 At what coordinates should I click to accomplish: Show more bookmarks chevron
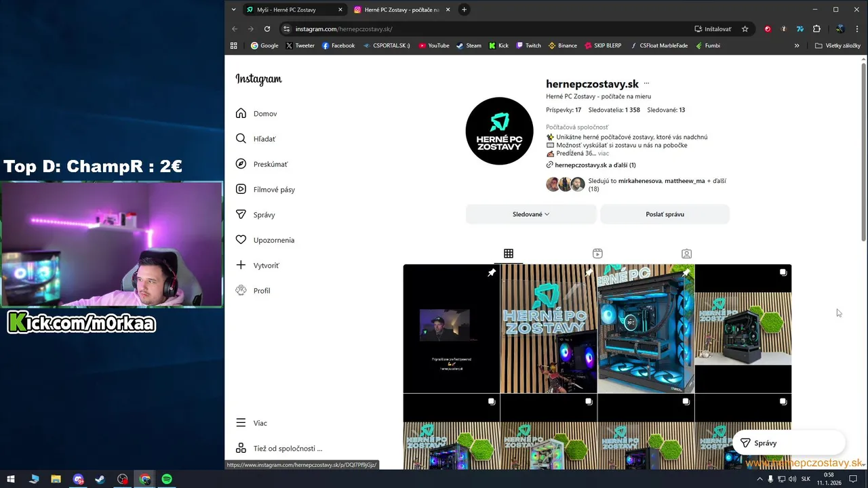[x=797, y=45]
